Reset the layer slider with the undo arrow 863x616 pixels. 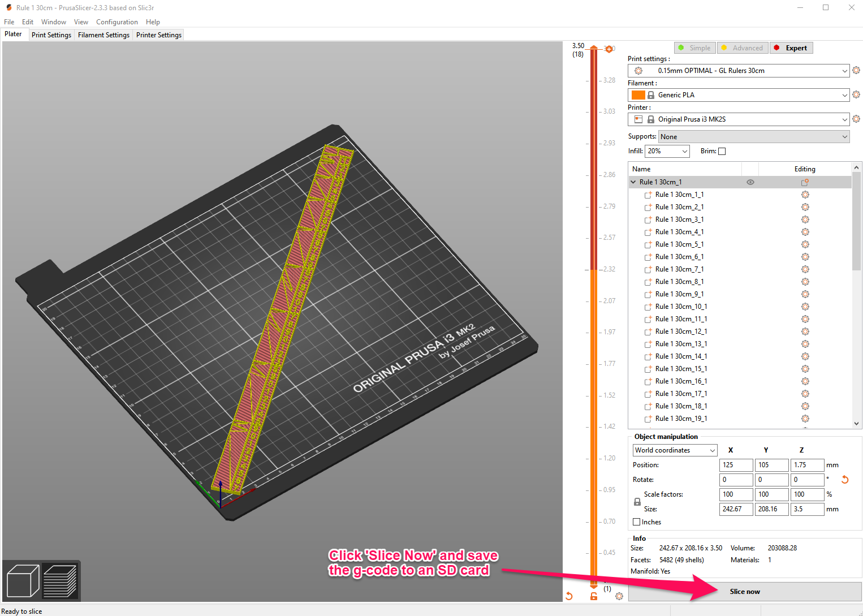coord(569,596)
